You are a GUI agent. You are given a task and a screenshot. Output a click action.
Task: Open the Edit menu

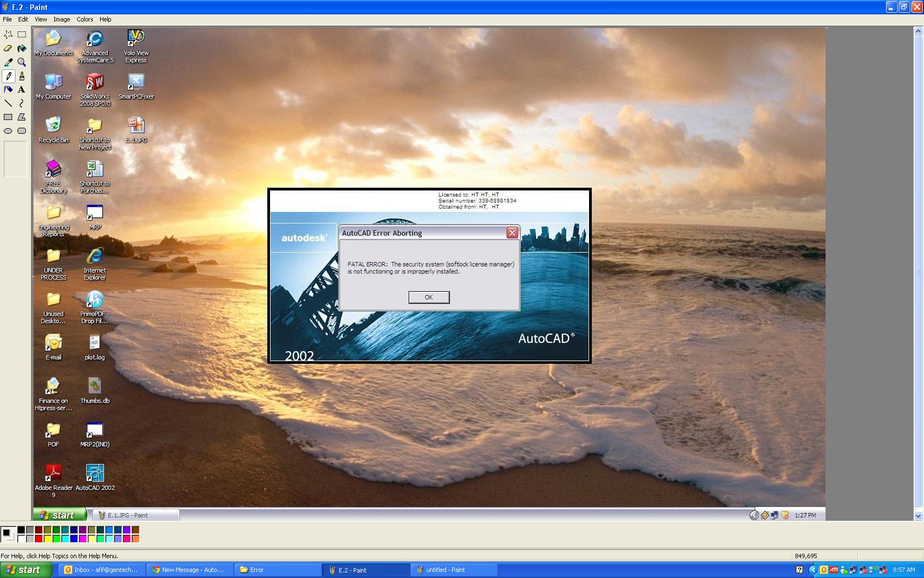point(23,19)
